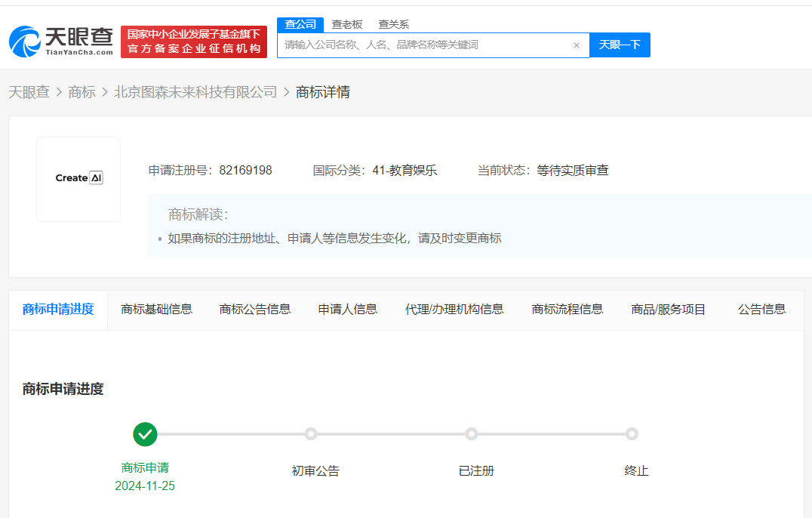Switch to the 商标申请进度 tab
This screenshot has height=518, width=812.
tap(58, 310)
